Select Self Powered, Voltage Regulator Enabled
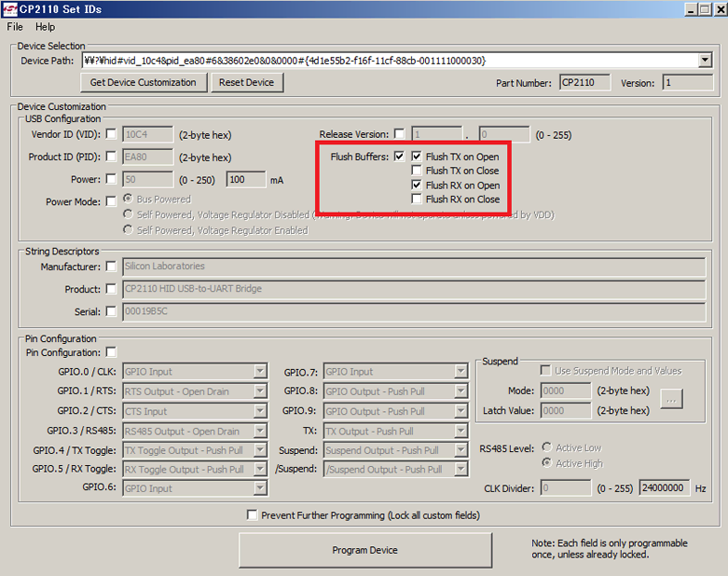This screenshot has width=728, height=576. click(x=128, y=230)
